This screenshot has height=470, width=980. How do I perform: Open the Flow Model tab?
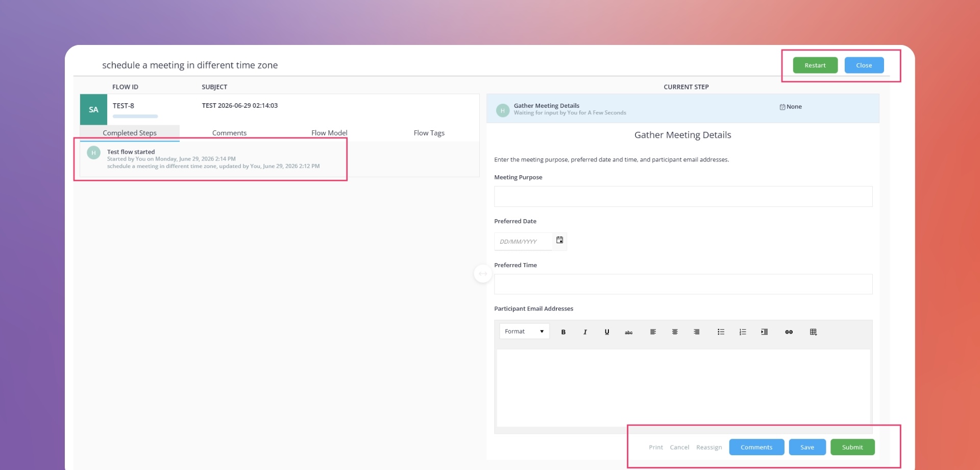pyautogui.click(x=329, y=133)
